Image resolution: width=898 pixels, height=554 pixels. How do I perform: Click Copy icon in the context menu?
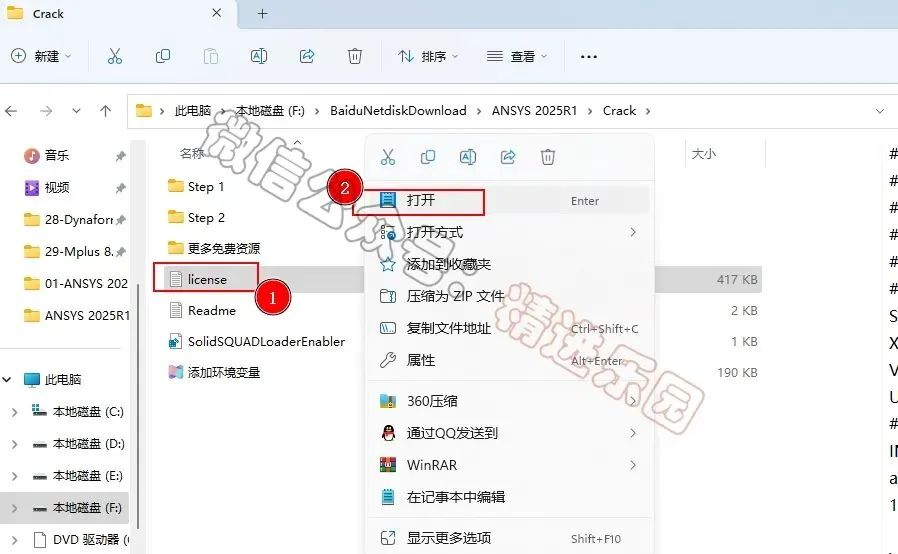point(428,157)
